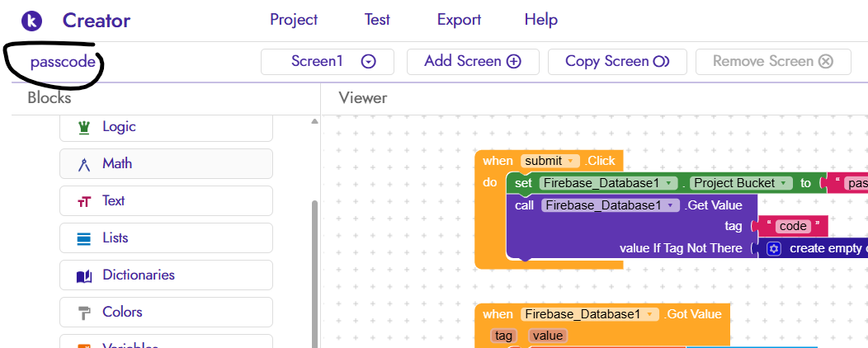868x348 pixels.
Task: Click the Lists category icon
Action: point(83,239)
